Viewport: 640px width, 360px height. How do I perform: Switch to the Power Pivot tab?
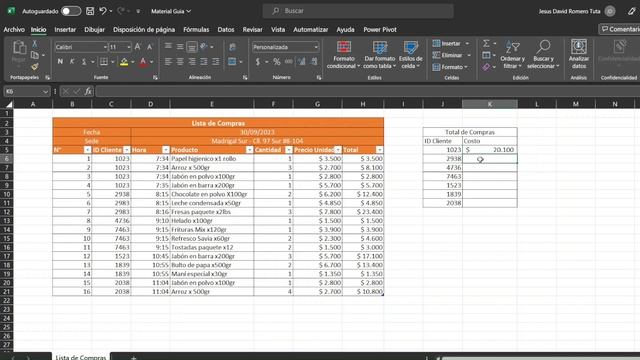click(x=380, y=29)
